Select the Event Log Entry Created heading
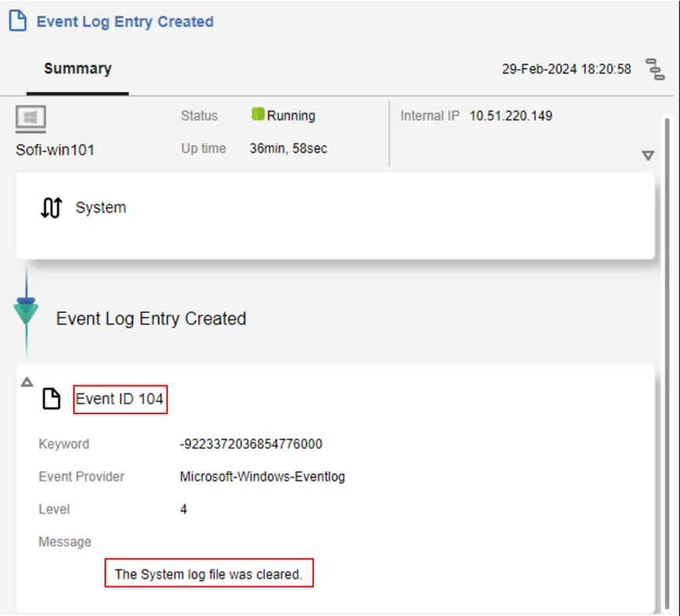 (151, 319)
